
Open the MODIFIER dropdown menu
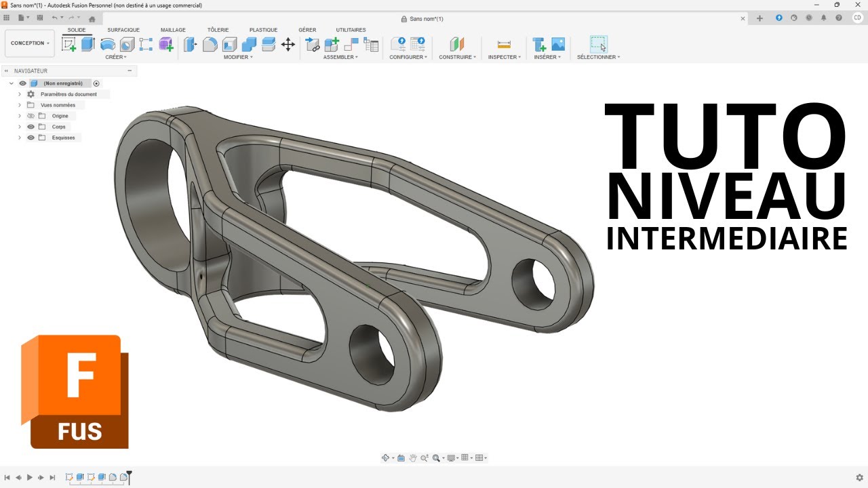(x=238, y=57)
